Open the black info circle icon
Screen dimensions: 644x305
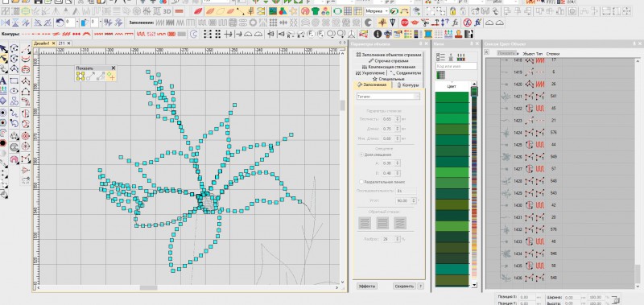tap(378, 34)
